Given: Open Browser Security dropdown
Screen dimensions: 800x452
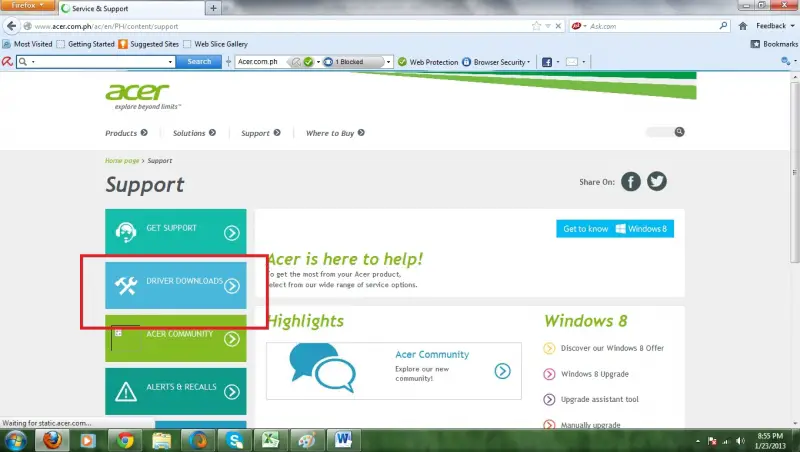Looking at the screenshot, I should point(497,62).
